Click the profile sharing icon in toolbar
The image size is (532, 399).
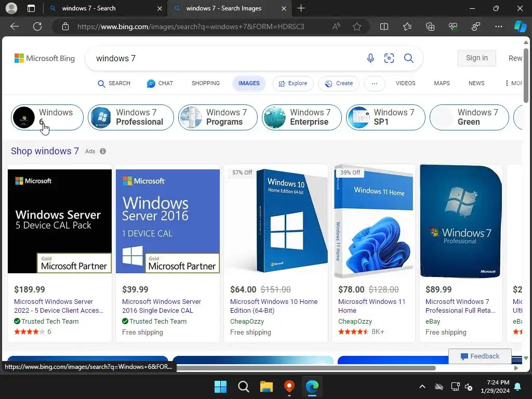(x=476, y=26)
